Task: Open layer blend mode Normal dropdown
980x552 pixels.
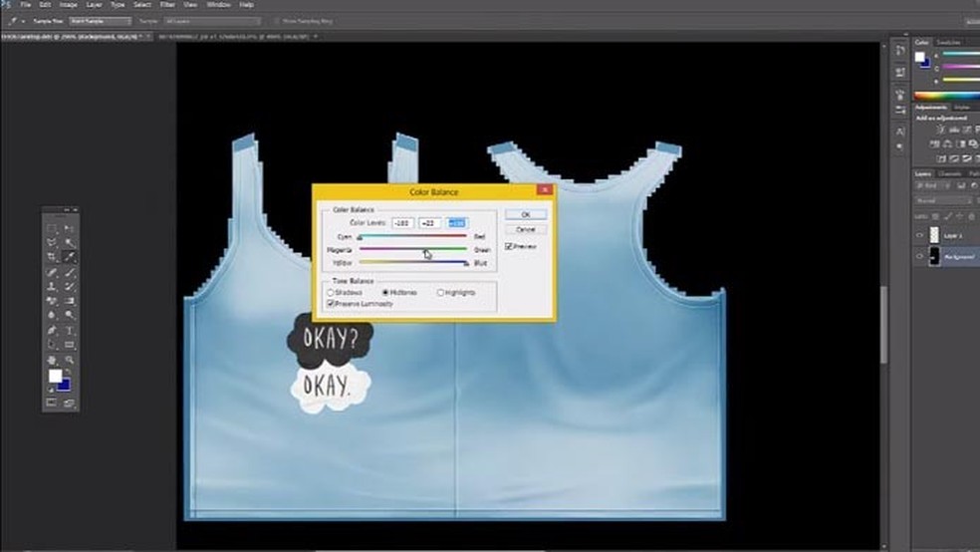Action: [x=944, y=200]
